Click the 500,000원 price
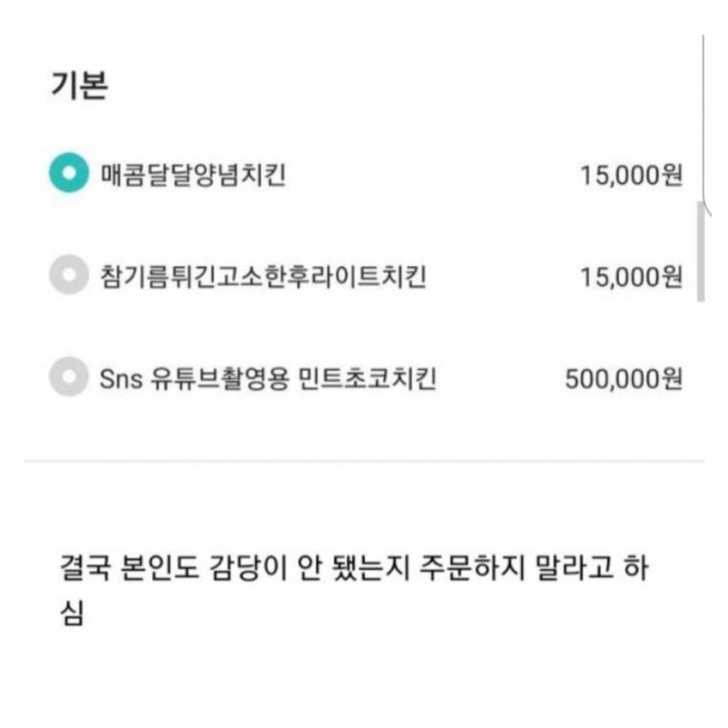Screen dimensions: 728x728 tap(624, 378)
